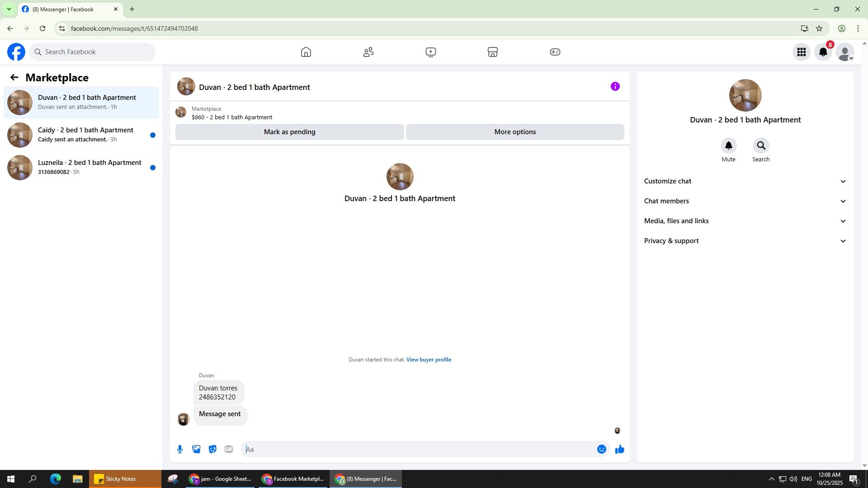Expand the Chat members section
The height and width of the screenshot is (488, 868).
pos(745,201)
